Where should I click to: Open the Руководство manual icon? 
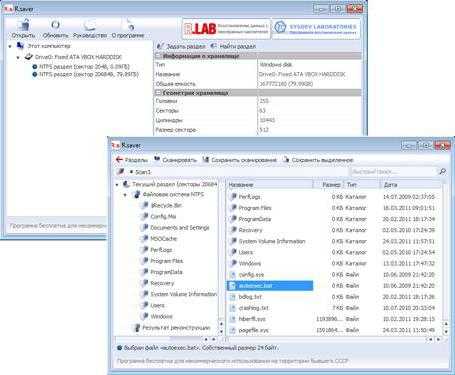[90, 25]
